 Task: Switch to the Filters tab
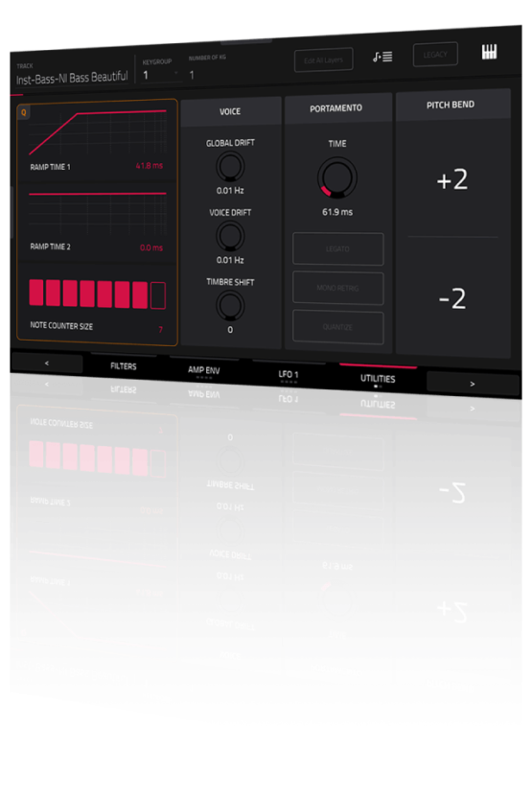(124, 365)
